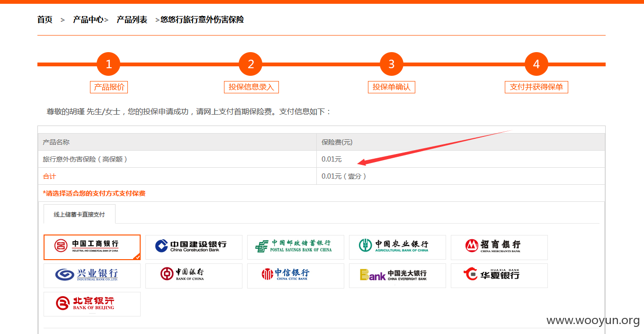Click the 投保单确认 step label
This screenshot has width=644, height=334.
[x=392, y=87]
